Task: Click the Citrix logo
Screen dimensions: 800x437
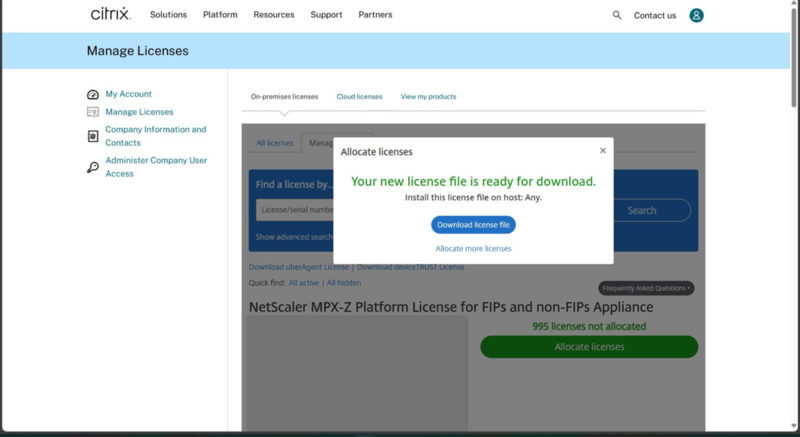Action: pyautogui.click(x=111, y=14)
